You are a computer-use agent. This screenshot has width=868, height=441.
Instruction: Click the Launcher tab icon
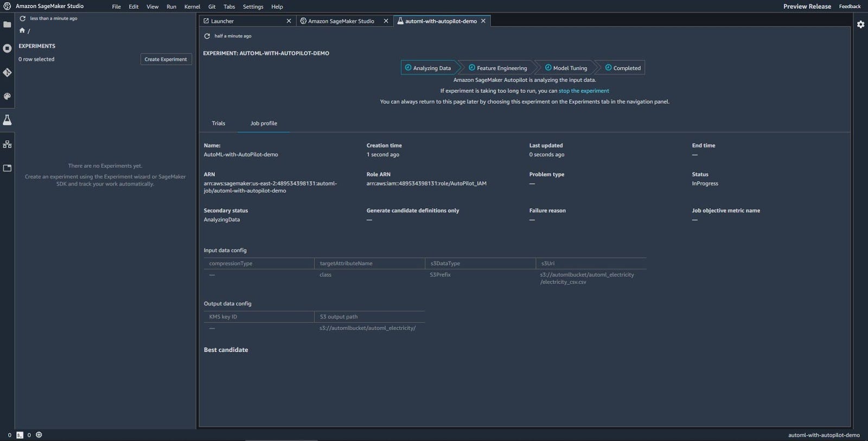coord(206,21)
